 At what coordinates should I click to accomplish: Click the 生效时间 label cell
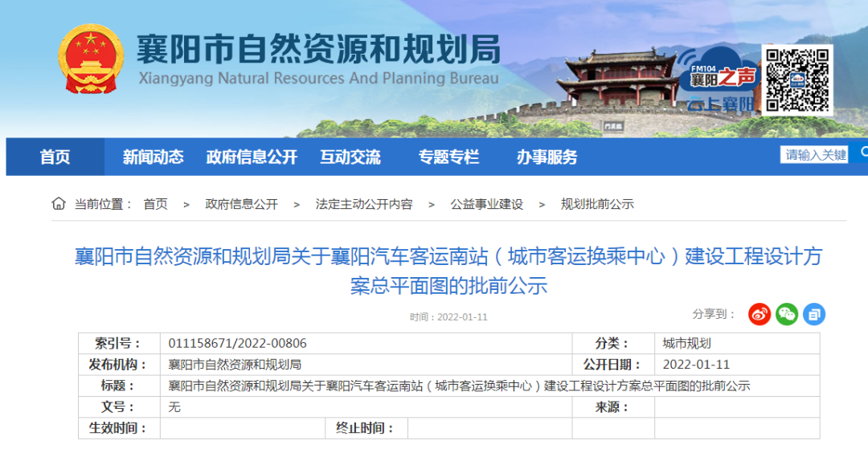[119, 428]
